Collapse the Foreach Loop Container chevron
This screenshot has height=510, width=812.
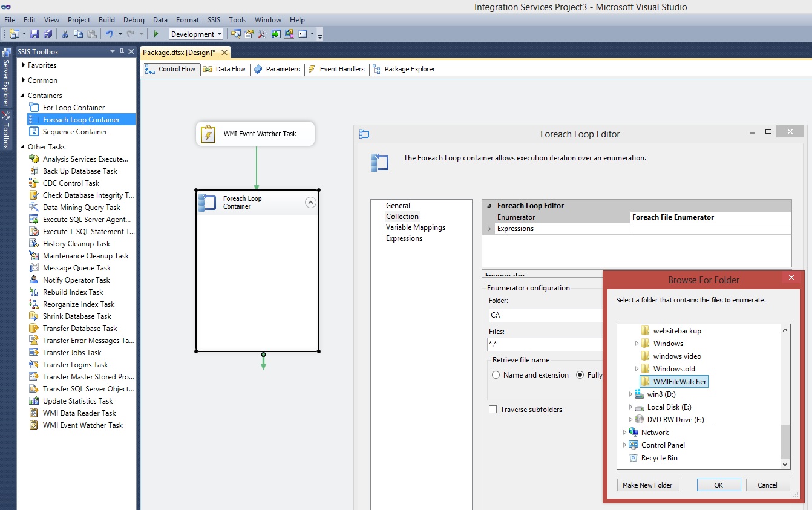310,203
